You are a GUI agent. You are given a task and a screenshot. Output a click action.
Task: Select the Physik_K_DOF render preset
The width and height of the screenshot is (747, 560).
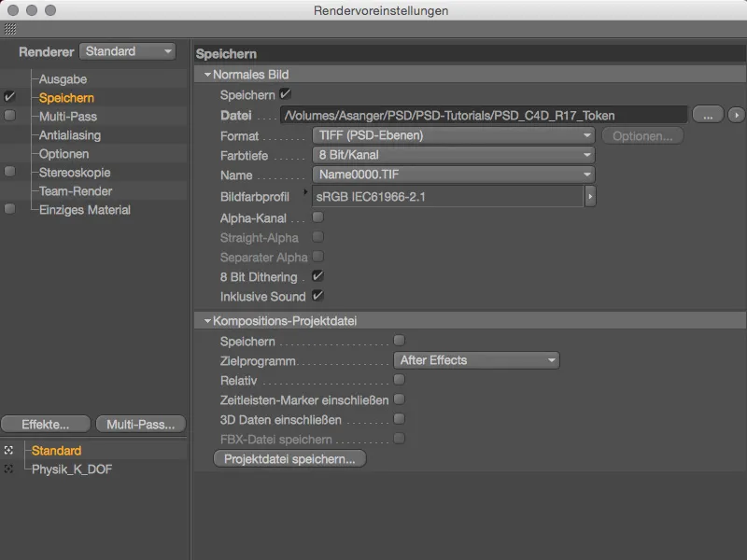72,469
